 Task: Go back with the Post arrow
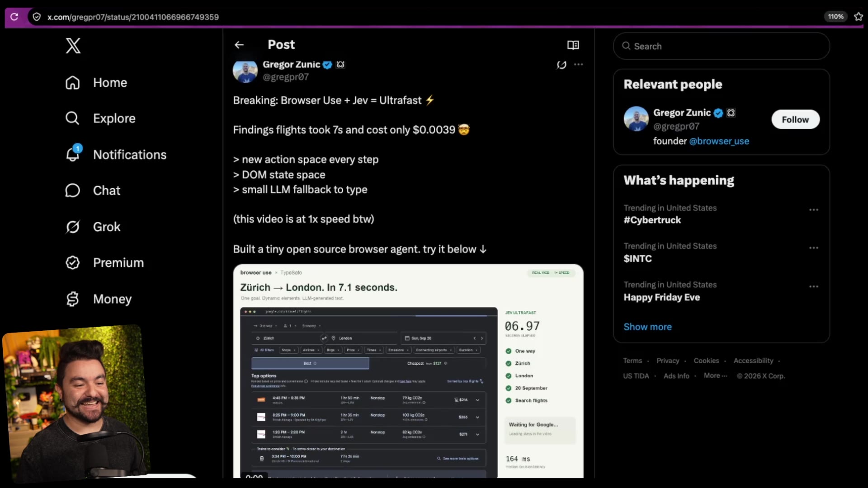click(239, 45)
